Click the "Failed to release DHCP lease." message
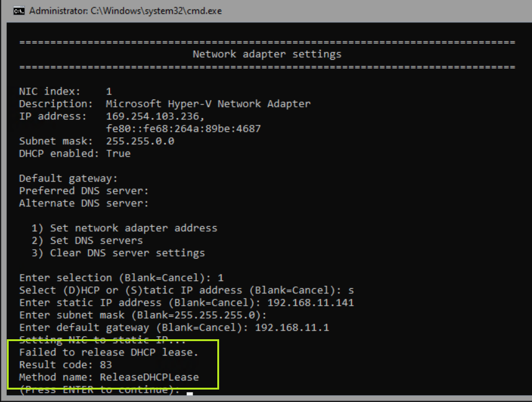 (x=109, y=352)
